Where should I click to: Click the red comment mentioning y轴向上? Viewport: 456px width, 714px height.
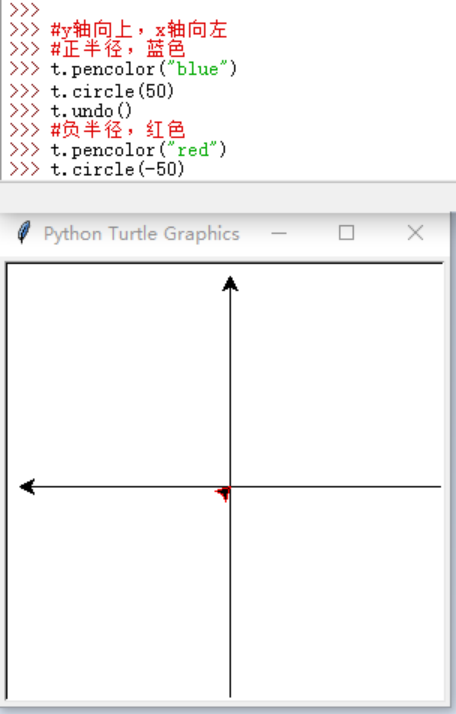pos(139,30)
